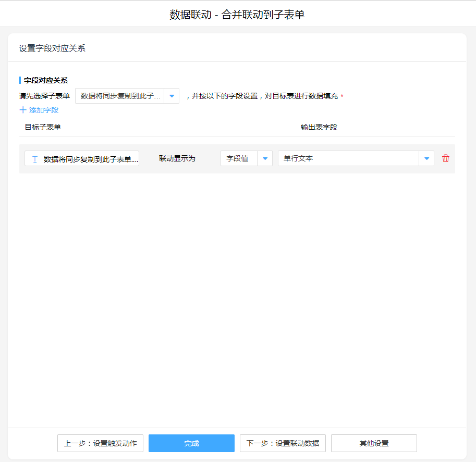
Task: Expand the 单行文本 dropdown arrow
Action: point(426,158)
